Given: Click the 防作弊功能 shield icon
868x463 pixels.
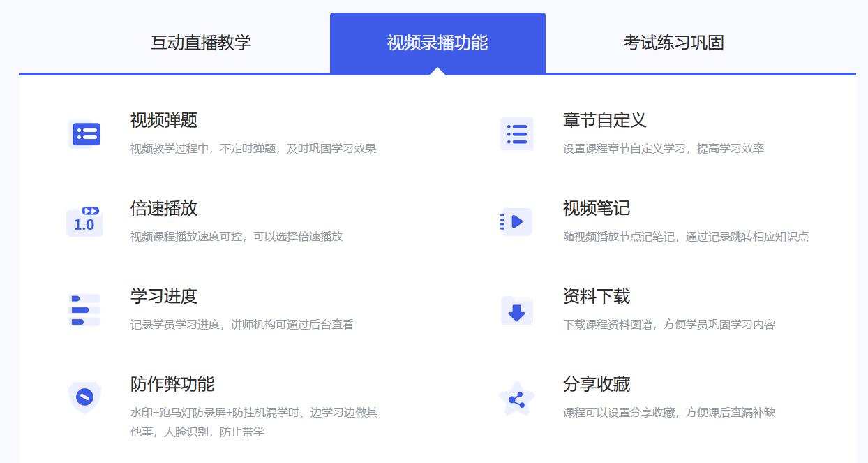Looking at the screenshot, I should [85, 397].
